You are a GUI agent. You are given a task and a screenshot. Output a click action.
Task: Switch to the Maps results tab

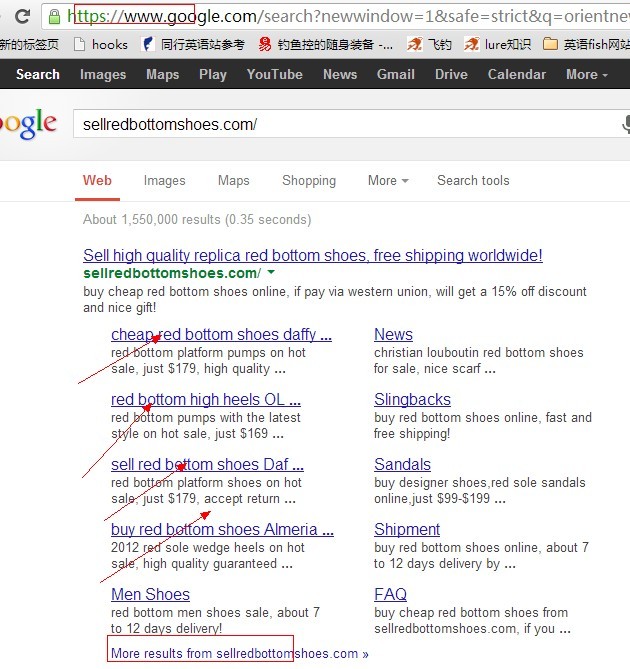click(x=234, y=180)
